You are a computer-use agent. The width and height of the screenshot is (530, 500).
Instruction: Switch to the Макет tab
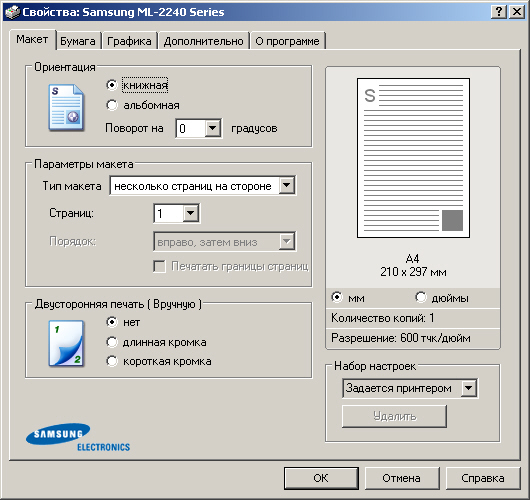pyautogui.click(x=32, y=40)
